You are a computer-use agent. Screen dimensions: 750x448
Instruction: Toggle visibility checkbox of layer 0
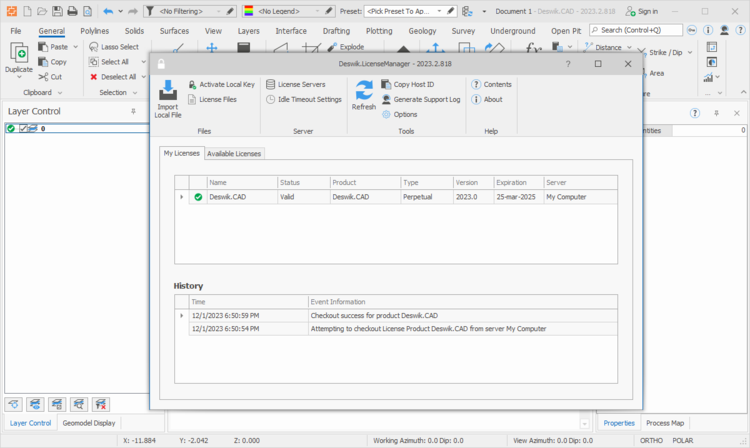pyautogui.click(x=22, y=128)
